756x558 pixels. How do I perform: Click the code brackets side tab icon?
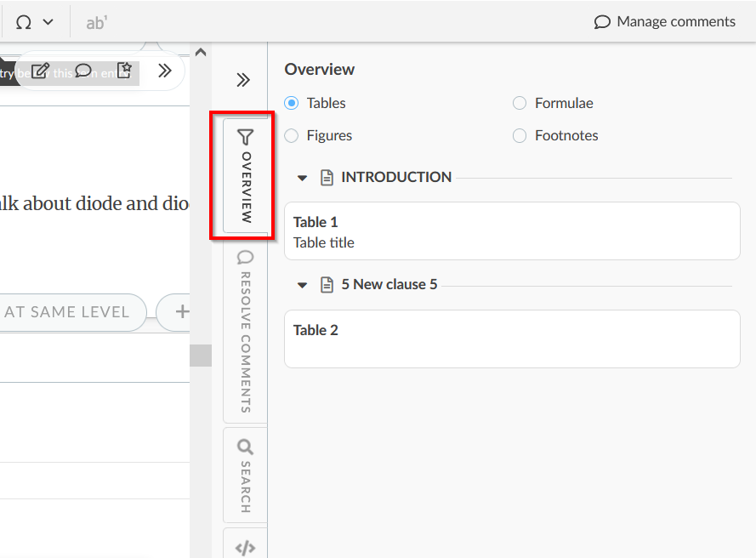click(245, 548)
